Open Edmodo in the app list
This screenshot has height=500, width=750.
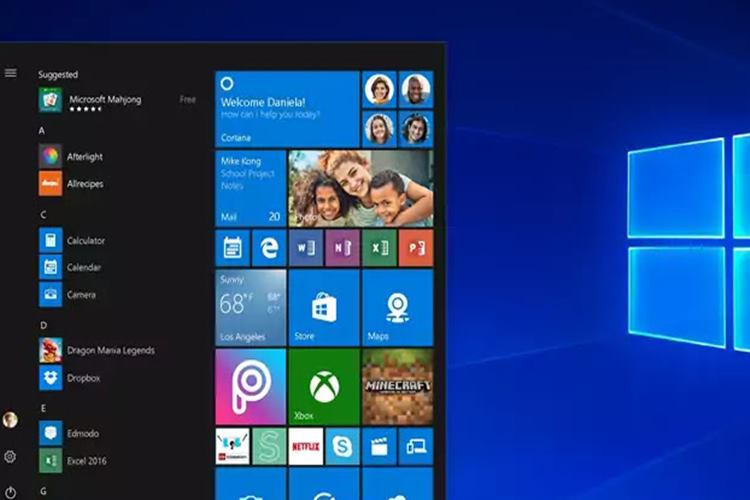(69, 433)
